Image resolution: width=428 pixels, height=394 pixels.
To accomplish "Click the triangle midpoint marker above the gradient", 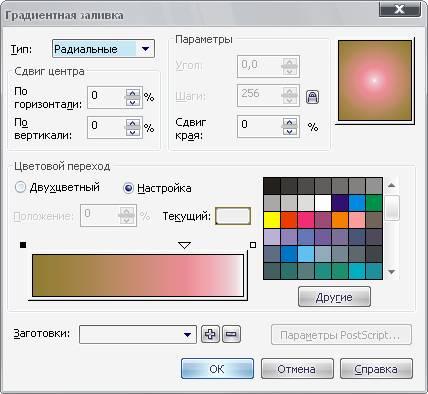I will (x=184, y=246).
